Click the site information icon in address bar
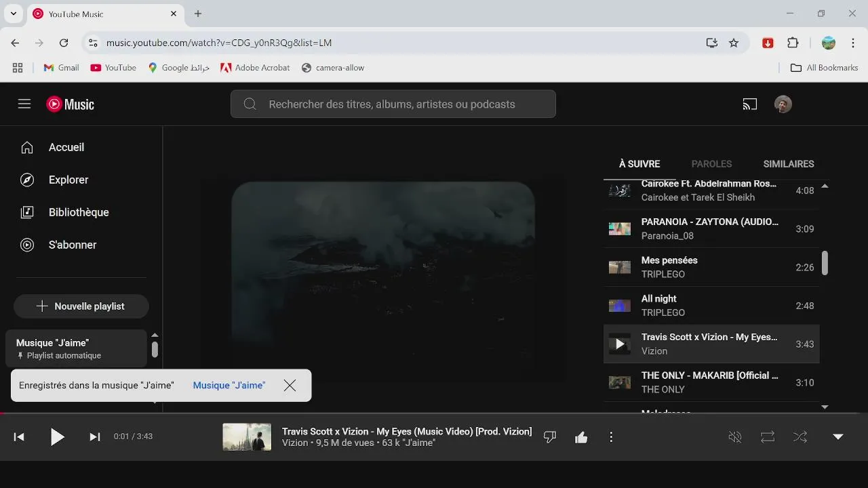The height and width of the screenshot is (488, 868). pos(94,43)
